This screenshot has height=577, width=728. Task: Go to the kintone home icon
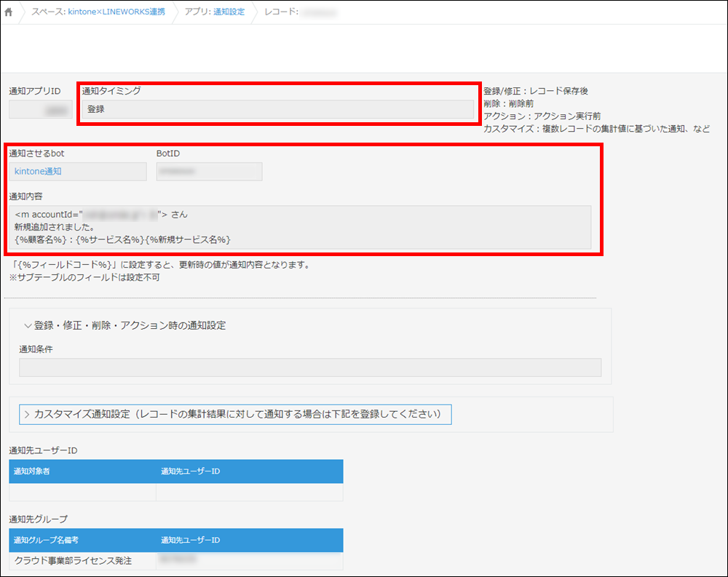8,12
